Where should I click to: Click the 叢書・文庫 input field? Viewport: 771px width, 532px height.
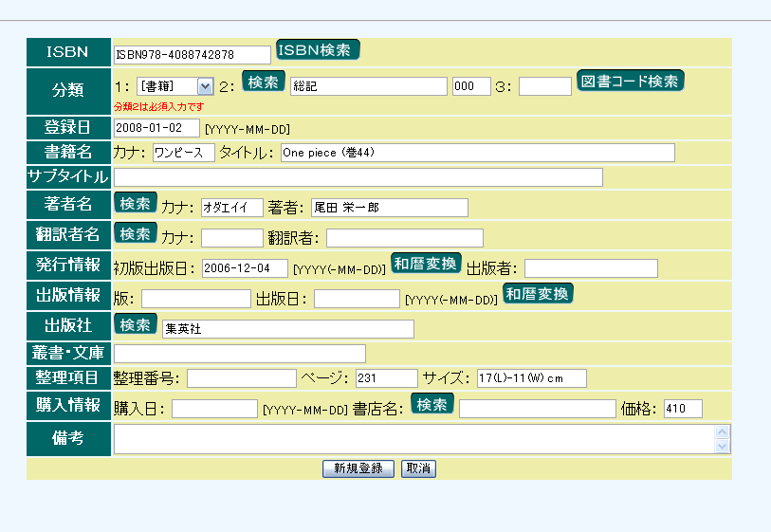(239, 354)
